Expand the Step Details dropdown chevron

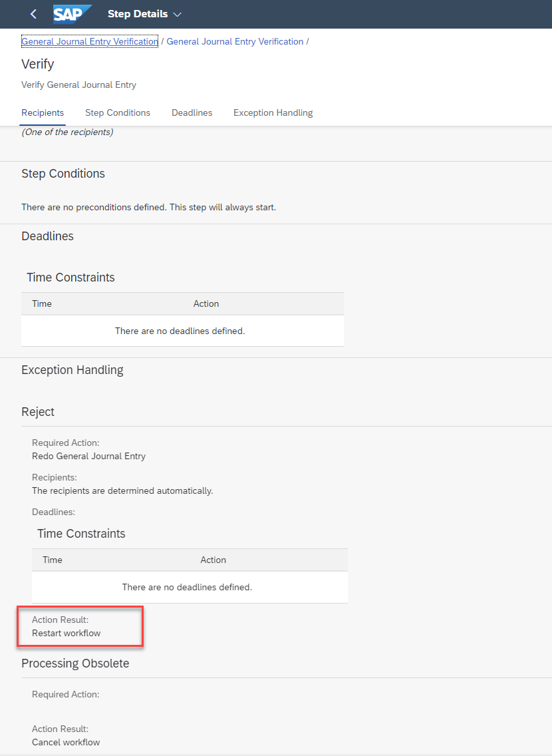point(178,15)
